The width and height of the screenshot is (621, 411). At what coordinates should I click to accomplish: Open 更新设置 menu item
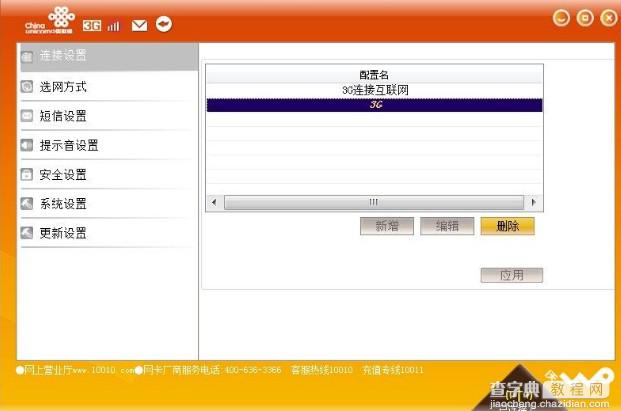tap(109, 233)
